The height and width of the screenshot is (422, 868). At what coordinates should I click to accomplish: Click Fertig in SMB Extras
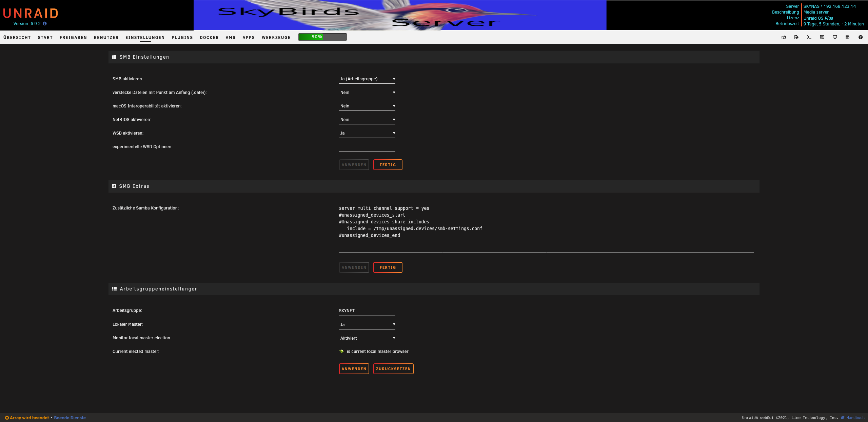pos(388,267)
